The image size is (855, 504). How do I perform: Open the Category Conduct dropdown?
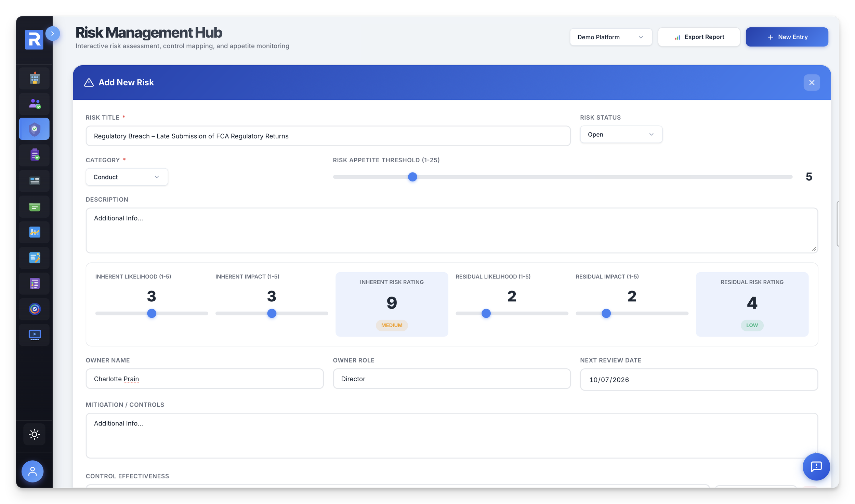click(x=127, y=177)
